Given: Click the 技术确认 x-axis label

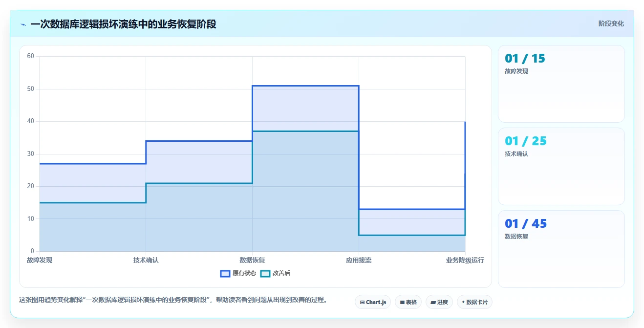Looking at the screenshot, I should click(x=146, y=260).
